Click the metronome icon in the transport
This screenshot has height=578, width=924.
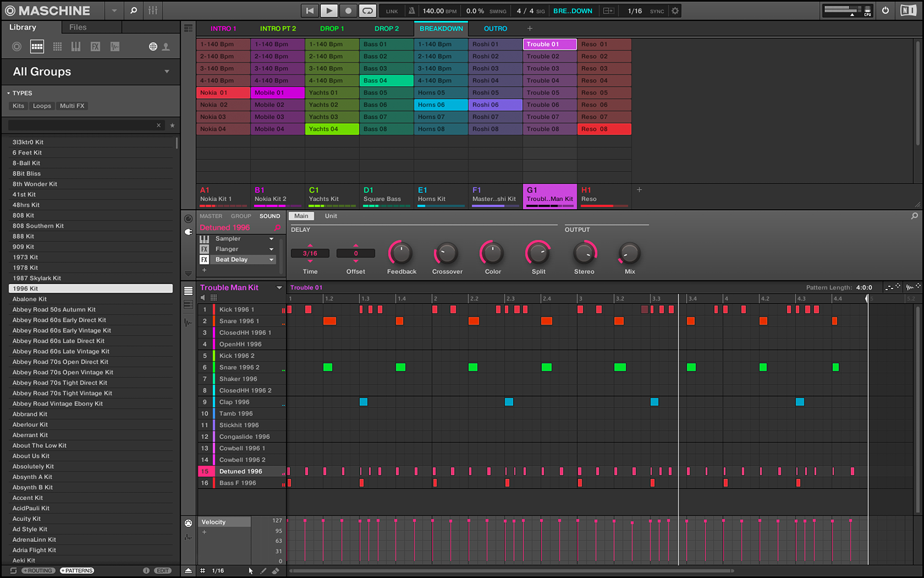click(412, 10)
